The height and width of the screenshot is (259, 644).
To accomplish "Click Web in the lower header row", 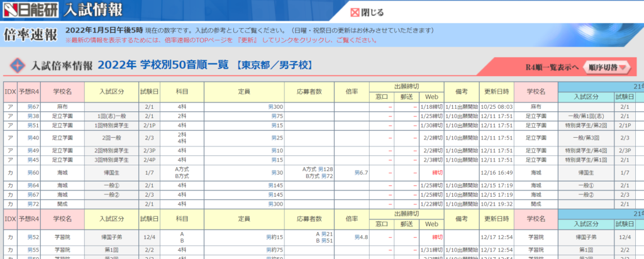I will 431,224.
